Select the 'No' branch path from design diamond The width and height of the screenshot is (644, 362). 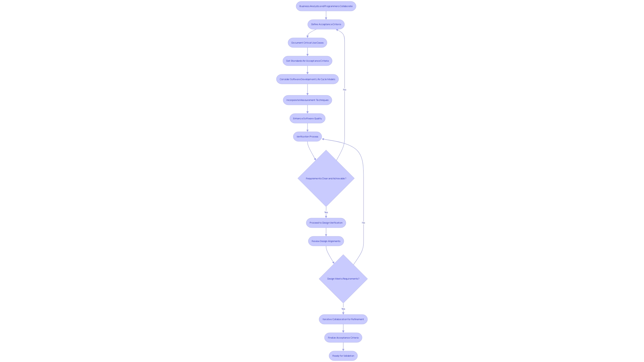[363, 222]
